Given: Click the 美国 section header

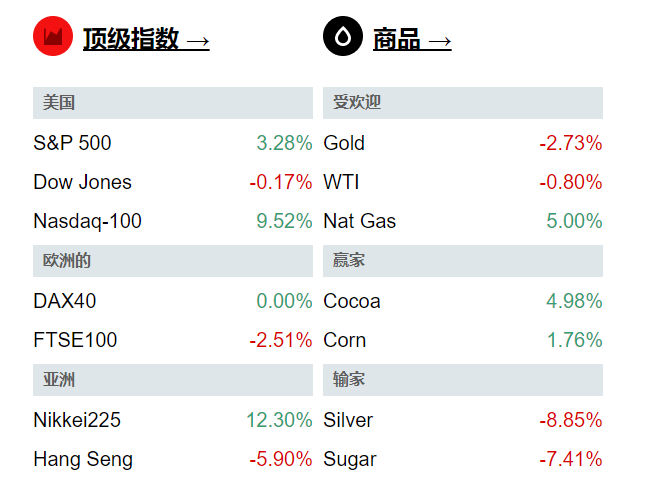Looking at the screenshot, I should [x=60, y=103].
